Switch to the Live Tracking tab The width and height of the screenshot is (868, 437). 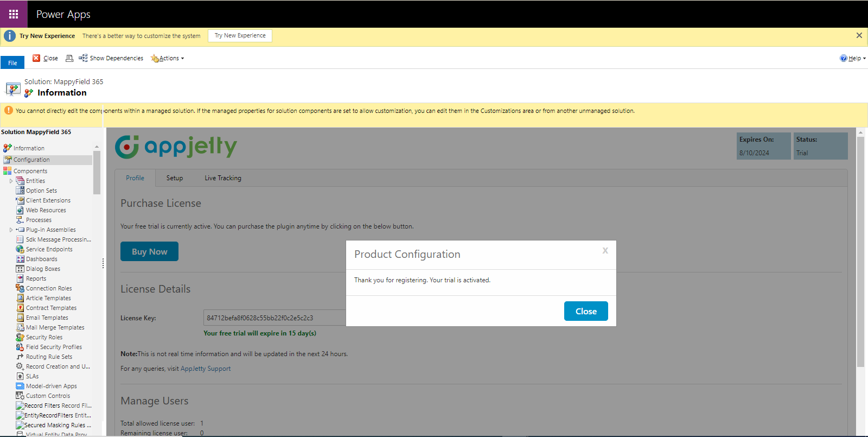point(223,178)
